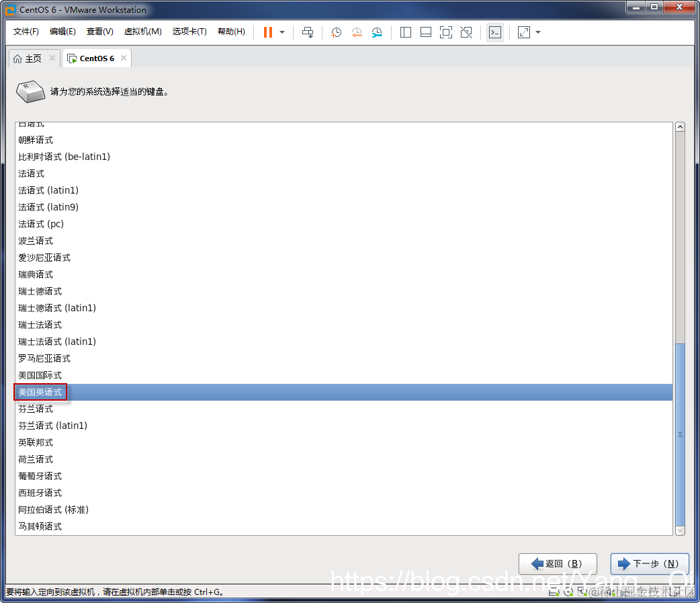Click the keyboard list scroll down arrow
700x603 pixels.
point(680,530)
